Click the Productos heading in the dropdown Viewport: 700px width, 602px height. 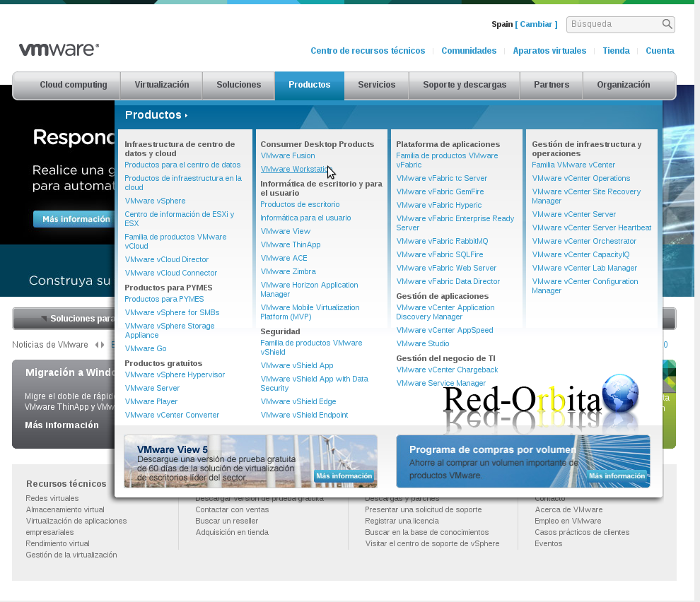[x=156, y=114]
